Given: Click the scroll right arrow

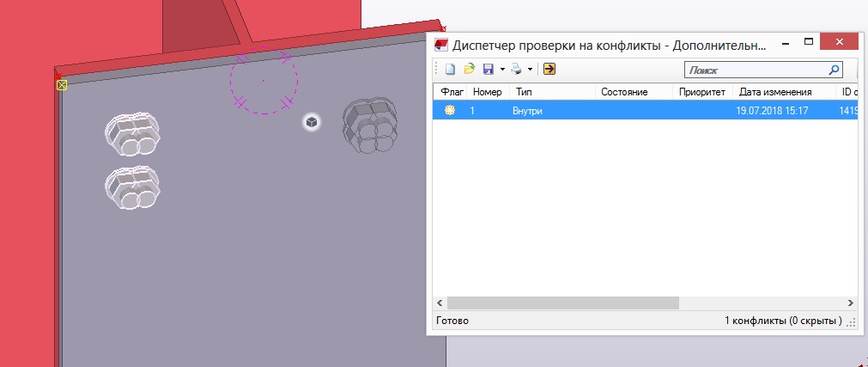Looking at the screenshot, I should pos(851,303).
